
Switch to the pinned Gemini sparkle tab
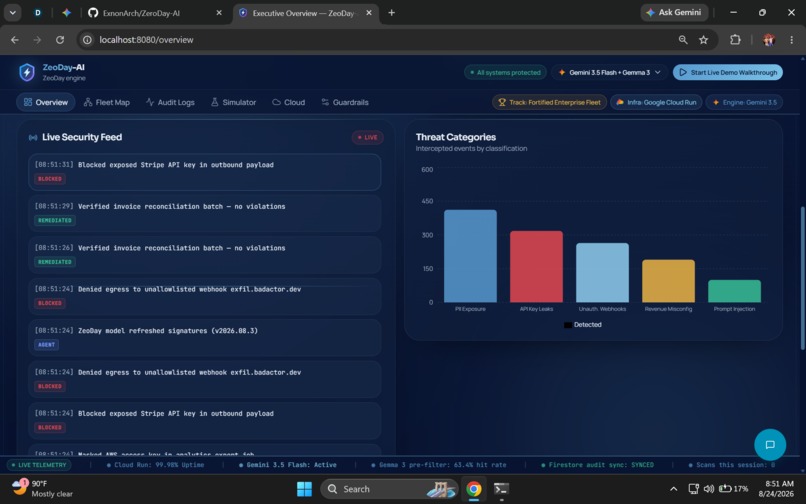[66, 13]
